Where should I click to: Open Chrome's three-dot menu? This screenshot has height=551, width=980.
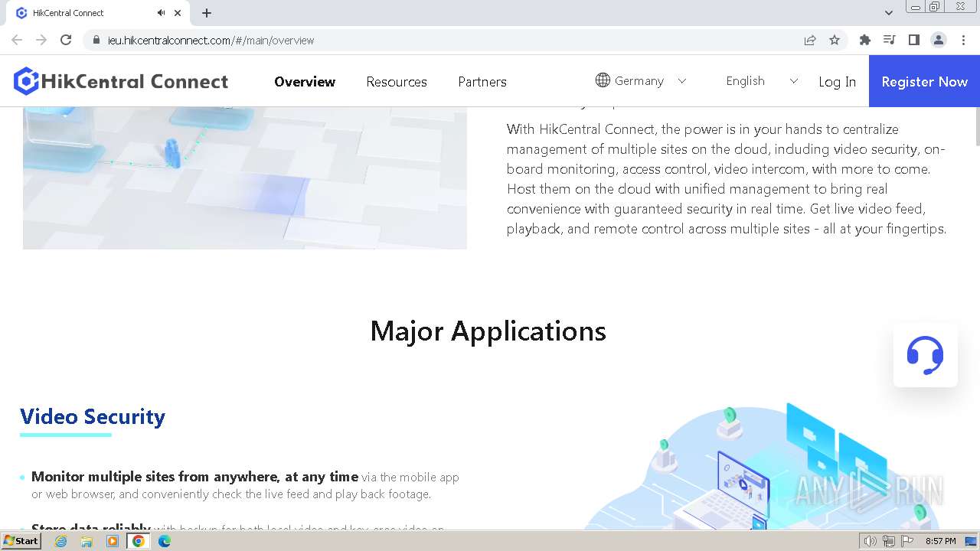pyautogui.click(x=963, y=40)
